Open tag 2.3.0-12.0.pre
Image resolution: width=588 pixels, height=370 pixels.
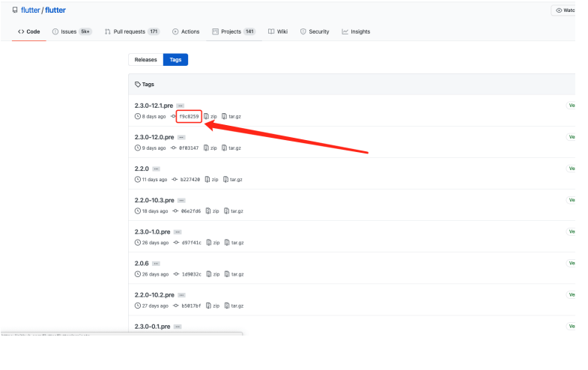(154, 137)
